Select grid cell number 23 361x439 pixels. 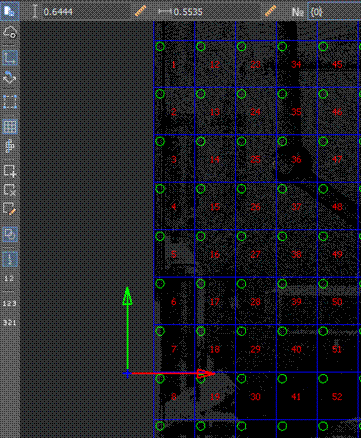pos(256,65)
